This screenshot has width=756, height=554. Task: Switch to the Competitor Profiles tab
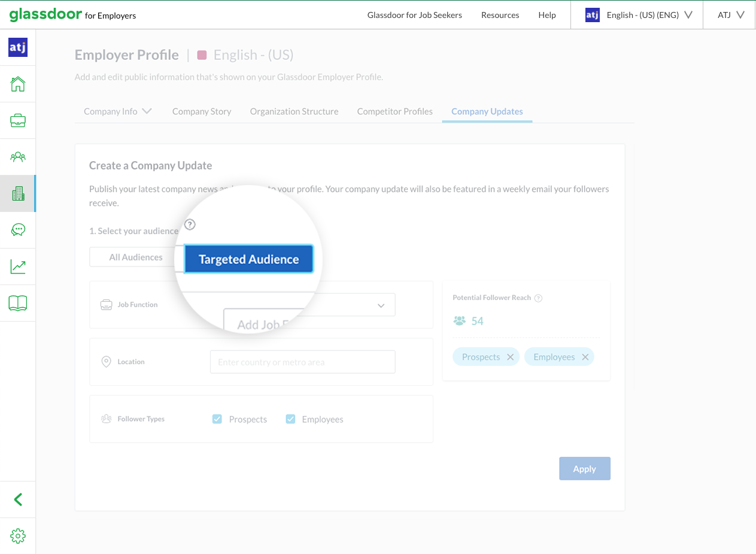coord(394,111)
